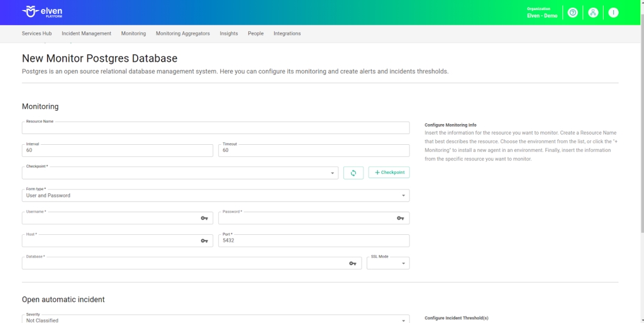Click into the Port field
Viewport: 644px width, 323px height.
point(313,241)
